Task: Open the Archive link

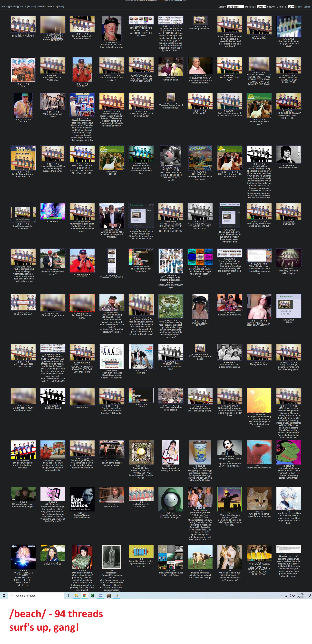Action: [14, 7]
